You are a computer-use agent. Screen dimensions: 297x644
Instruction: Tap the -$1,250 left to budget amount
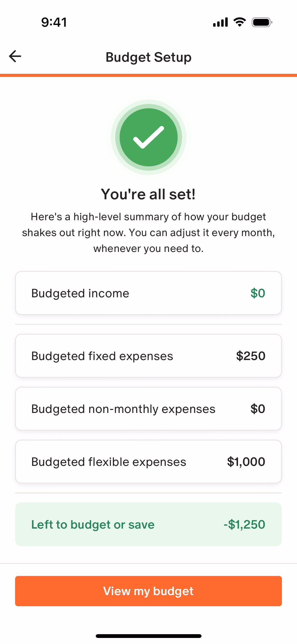(x=244, y=524)
